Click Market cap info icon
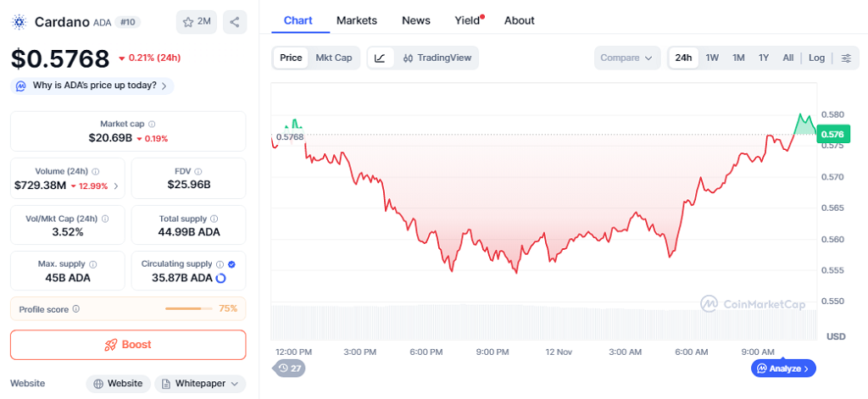 pyautogui.click(x=152, y=124)
